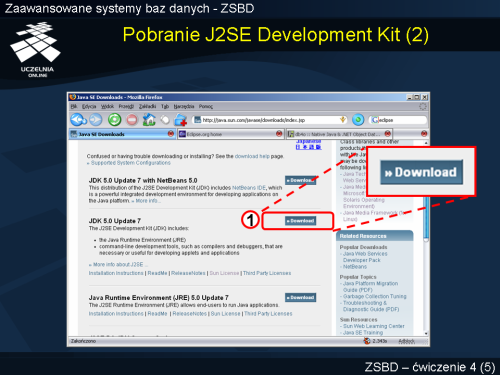The image size is (500, 375).
Task: Click More info about J2SE link
Action: [118, 264]
